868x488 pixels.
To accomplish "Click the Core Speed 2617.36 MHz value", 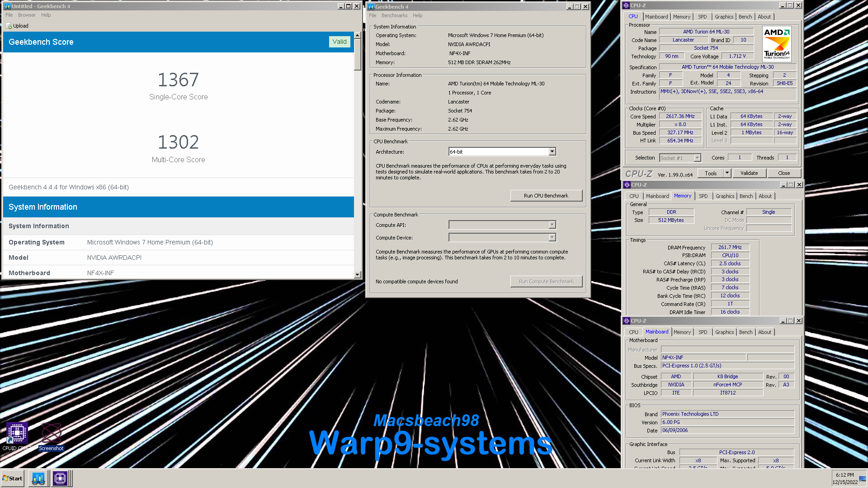I will pos(680,116).
